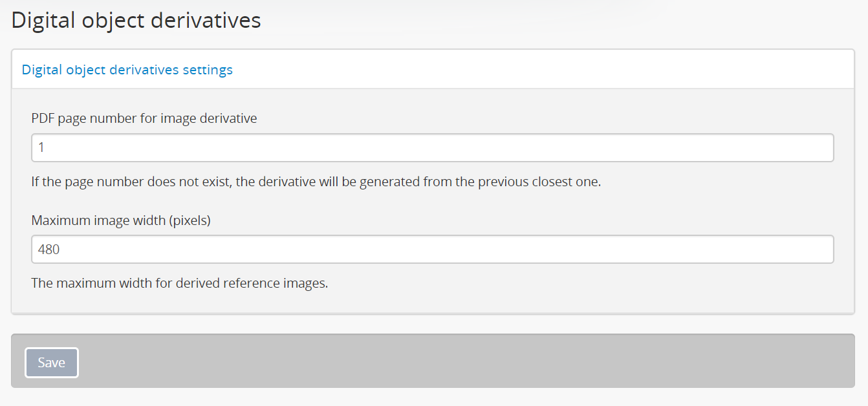This screenshot has height=406, width=868.
Task: Collapse the Digital object derivatives settings section
Action: pyautogui.click(x=127, y=70)
